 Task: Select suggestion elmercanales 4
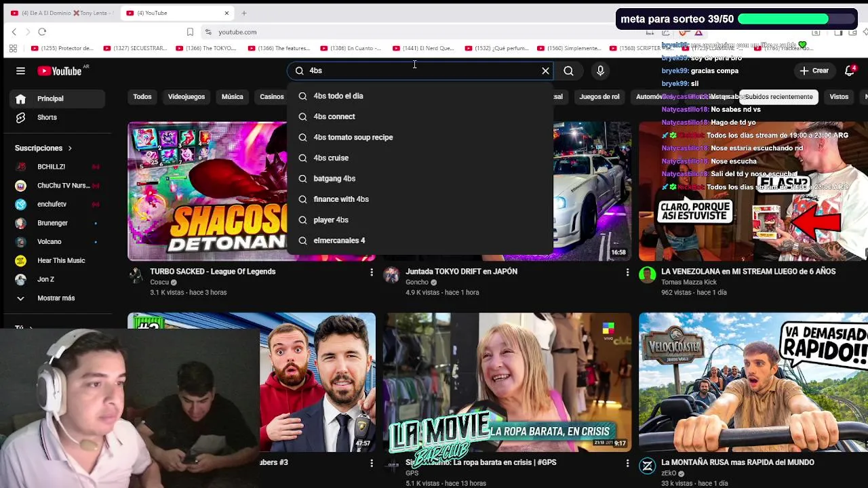(x=420, y=241)
